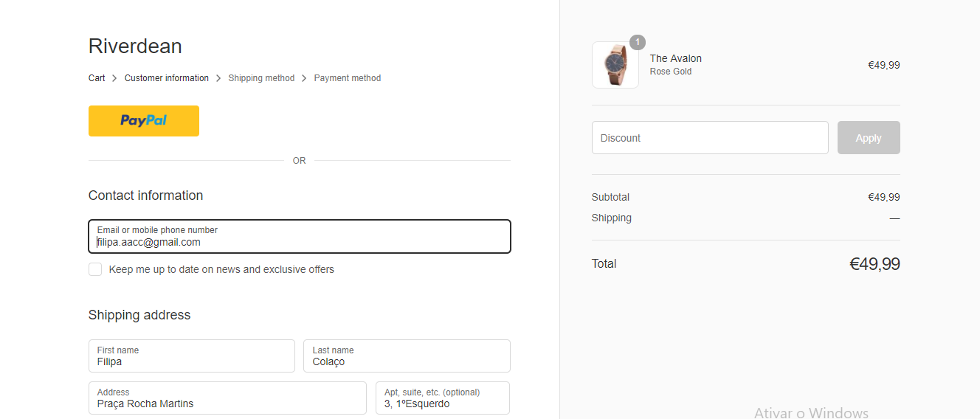980x419 pixels.
Task: Click the quantity badge on the watch image
Action: 638,42
